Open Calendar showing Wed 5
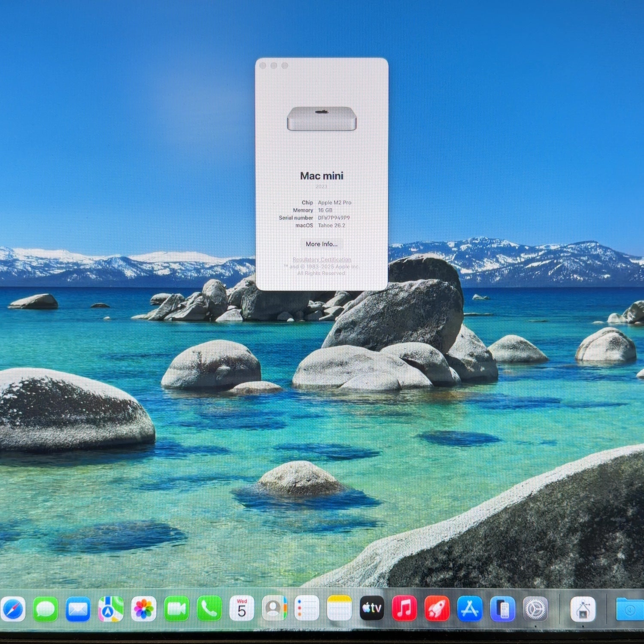Viewport: 644px width, 644px height. 242,608
